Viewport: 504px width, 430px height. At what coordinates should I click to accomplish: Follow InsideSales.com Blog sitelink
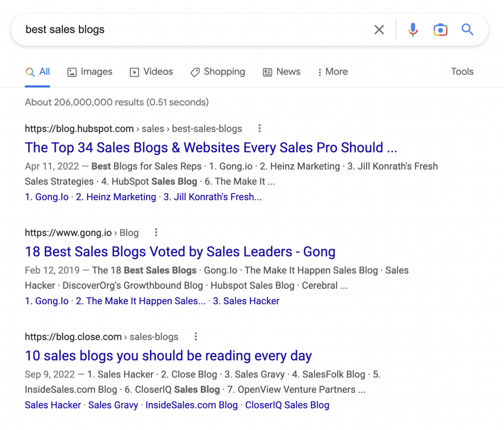[192, 405]
